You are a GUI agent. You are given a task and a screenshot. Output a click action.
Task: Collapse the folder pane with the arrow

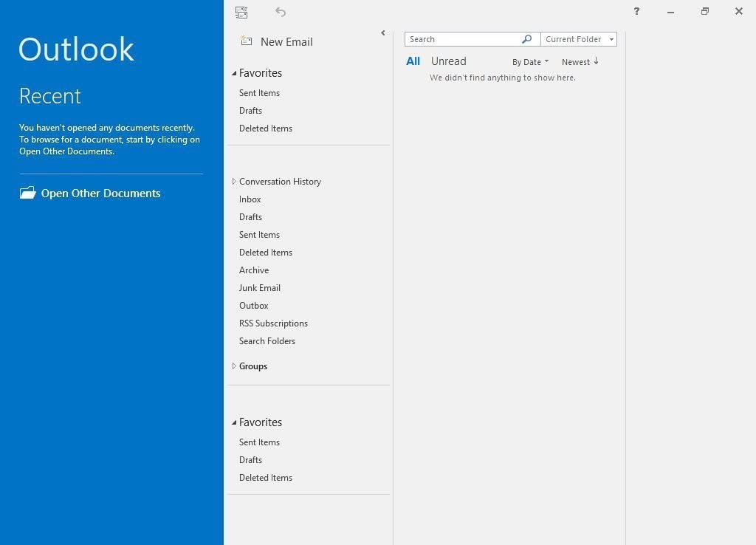coord(382,32)
